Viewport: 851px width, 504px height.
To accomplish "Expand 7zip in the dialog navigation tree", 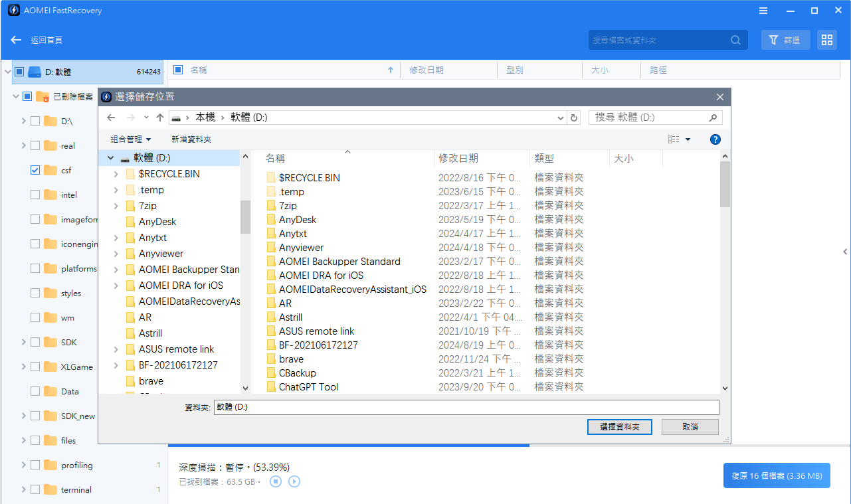I will click(x=116, y=206).
